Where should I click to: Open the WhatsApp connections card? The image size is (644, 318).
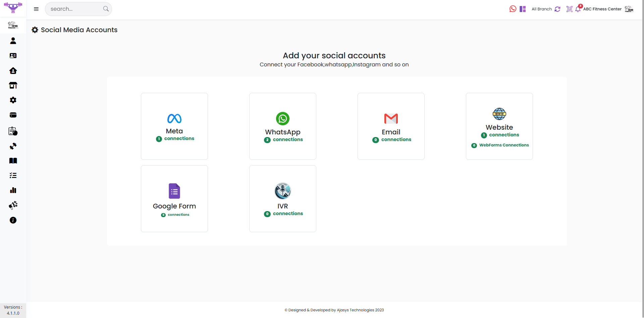pyautogui.click(x=283, y=126)
